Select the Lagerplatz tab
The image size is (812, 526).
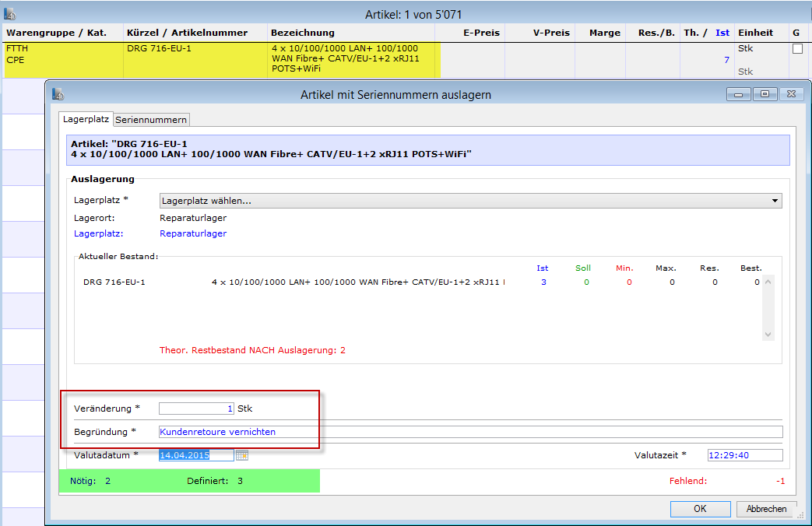tap(86, 120)
